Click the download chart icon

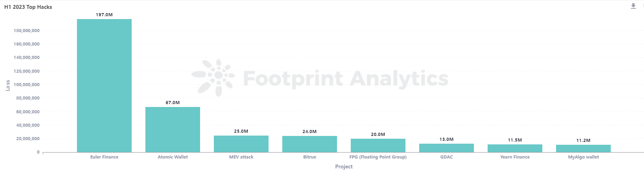pyautogui.click(x=633, y=6)
